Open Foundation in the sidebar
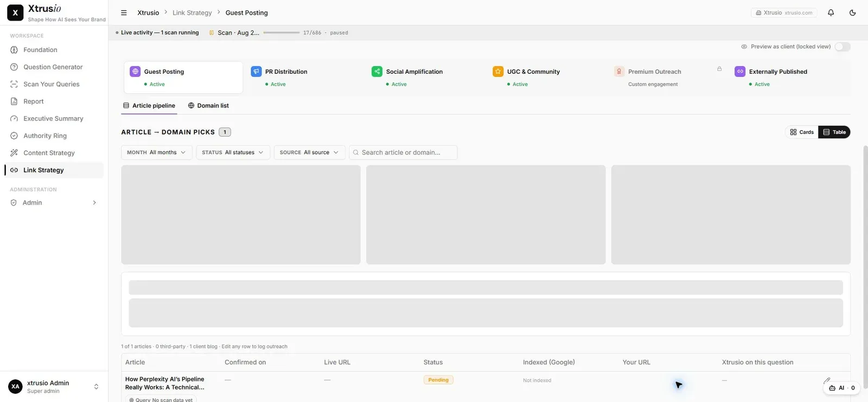868x402 pixels. coord(54,50)
